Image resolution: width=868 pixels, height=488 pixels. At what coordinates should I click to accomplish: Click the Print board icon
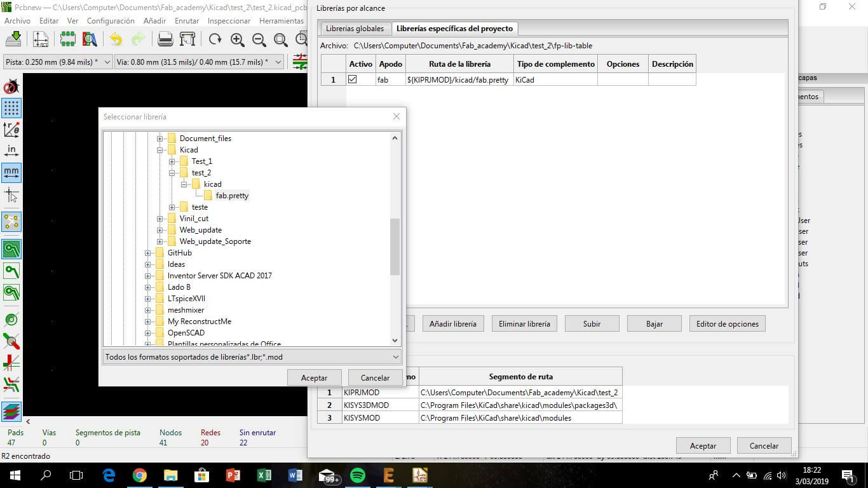click(x=165, y=39)
